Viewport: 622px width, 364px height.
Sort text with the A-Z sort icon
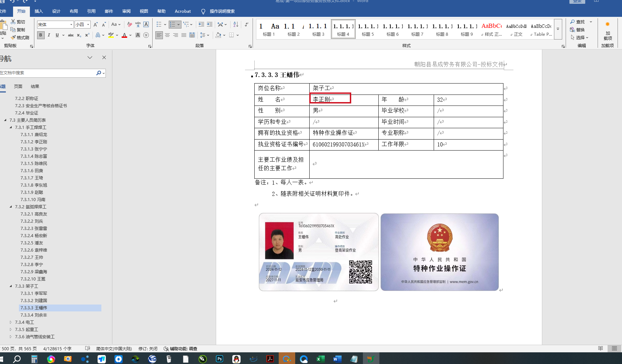236,24
